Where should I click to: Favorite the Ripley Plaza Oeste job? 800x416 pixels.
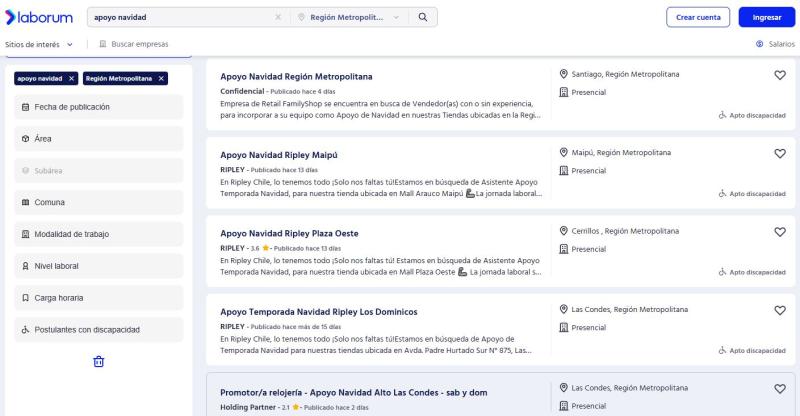[780, 232]
